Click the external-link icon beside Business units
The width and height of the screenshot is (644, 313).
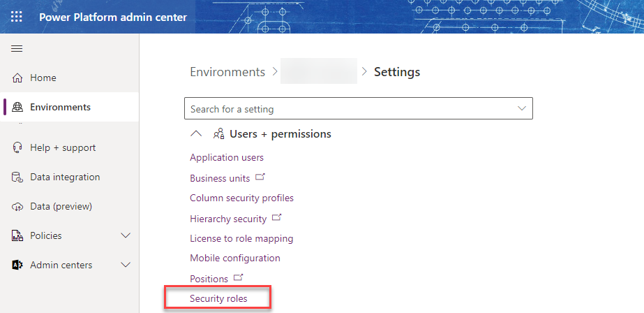[260, 177]
